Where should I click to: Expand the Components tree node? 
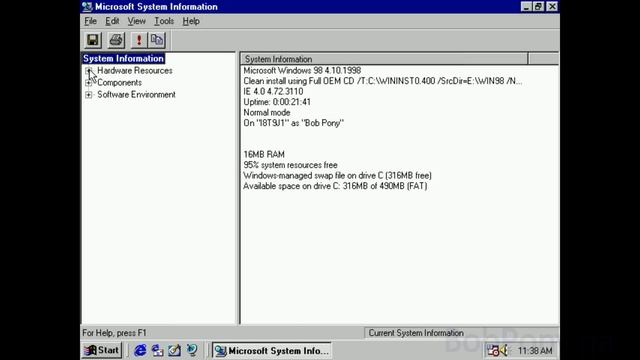pos(89,83)
